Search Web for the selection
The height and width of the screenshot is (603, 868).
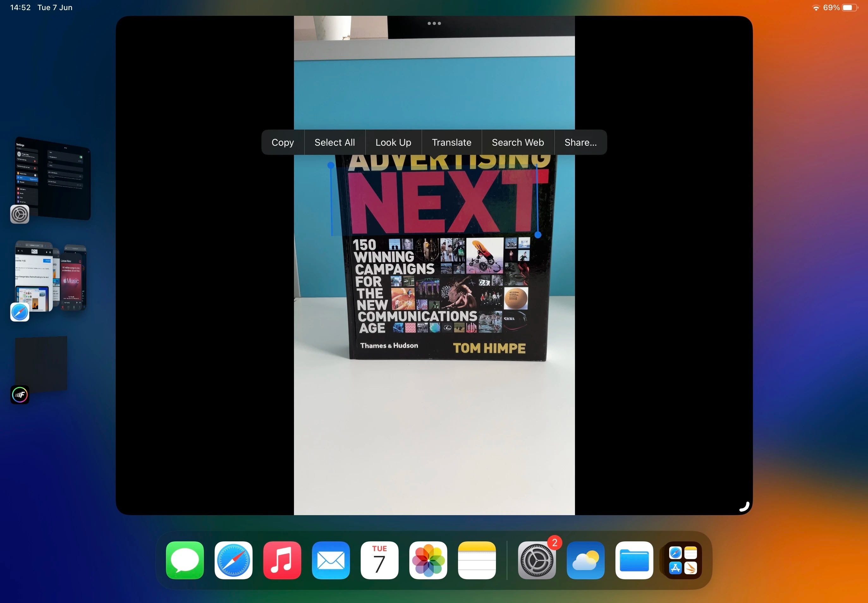[517, 142]
